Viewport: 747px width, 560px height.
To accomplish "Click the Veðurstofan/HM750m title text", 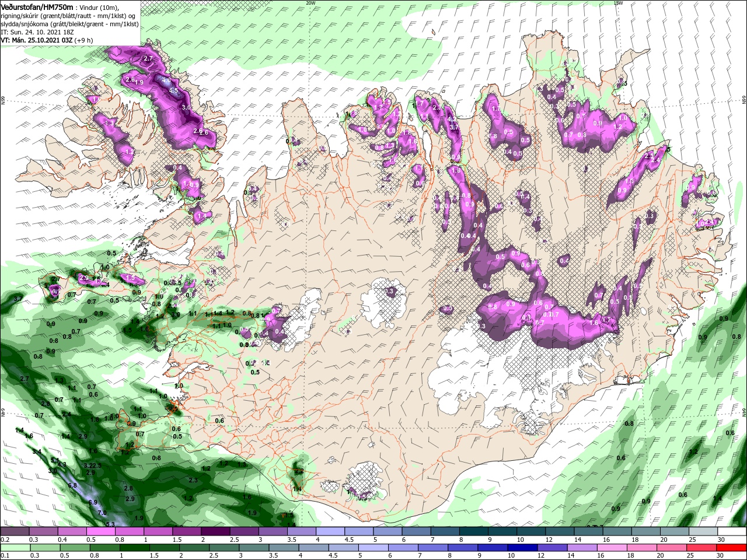I will click(x=37, y=6).
